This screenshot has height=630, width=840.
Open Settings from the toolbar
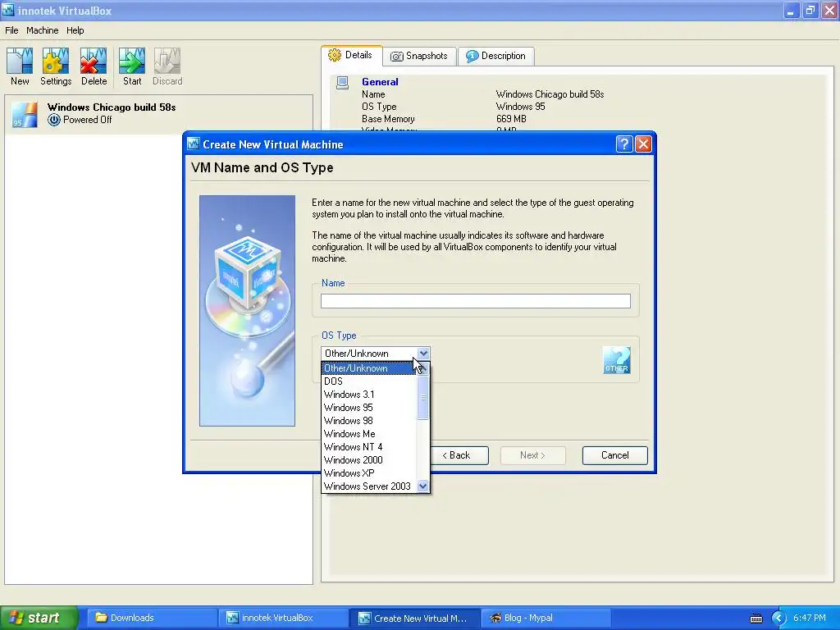[x=56, y=66]
